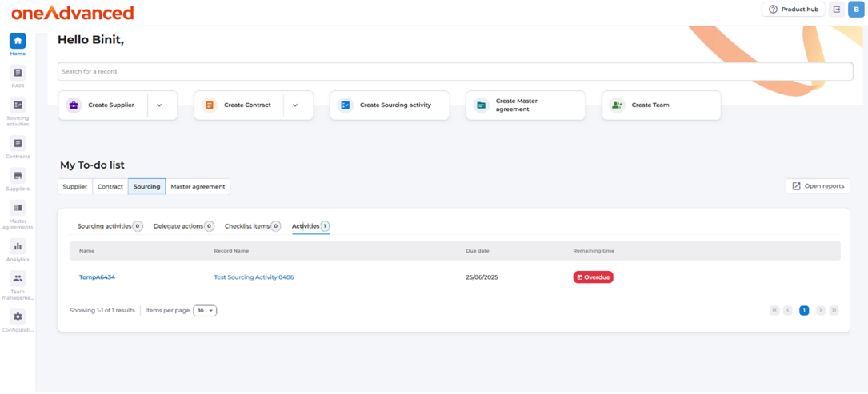Click the Create Supplier briefcase icon
Screen dimensions: 868x394
(74, 105)
